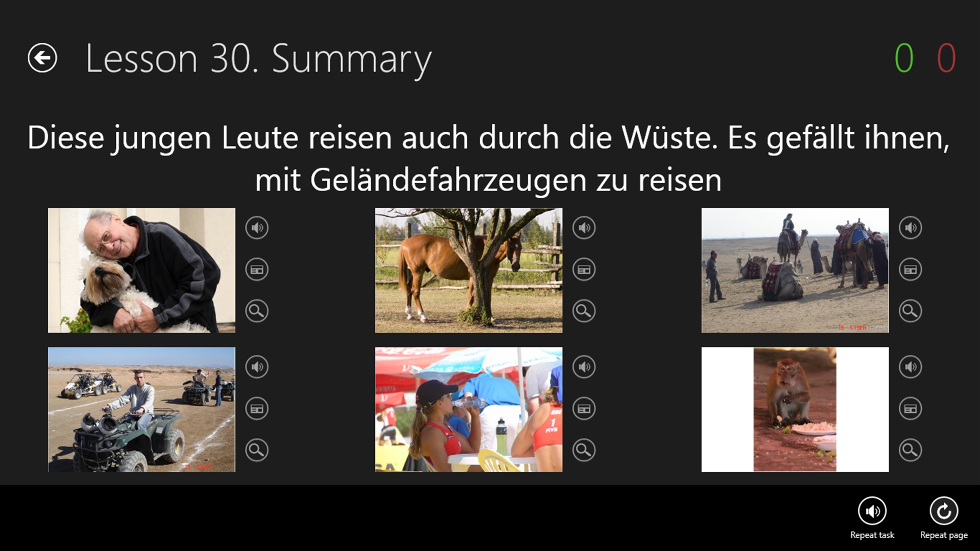Screen dimensions: 980x551
Task: Show caption card for quad bike photo
Action: coord(257,409)
